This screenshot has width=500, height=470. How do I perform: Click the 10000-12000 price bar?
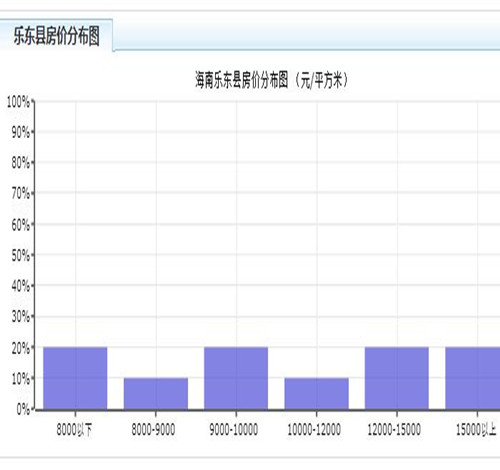pos(317,394)
